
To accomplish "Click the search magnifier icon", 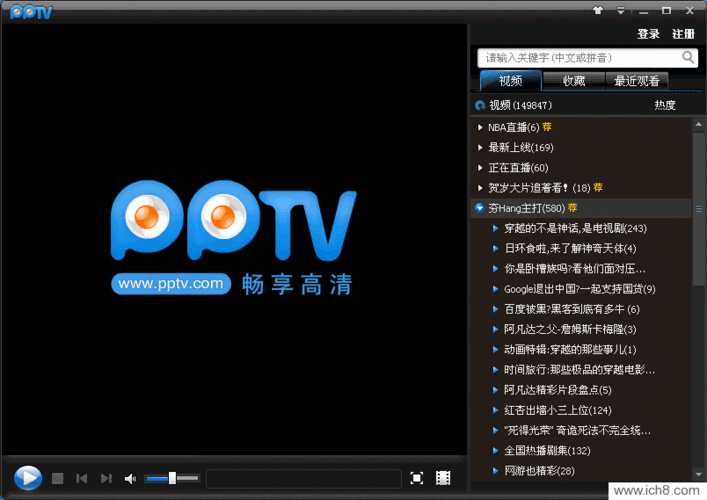I will pos(688,57).
